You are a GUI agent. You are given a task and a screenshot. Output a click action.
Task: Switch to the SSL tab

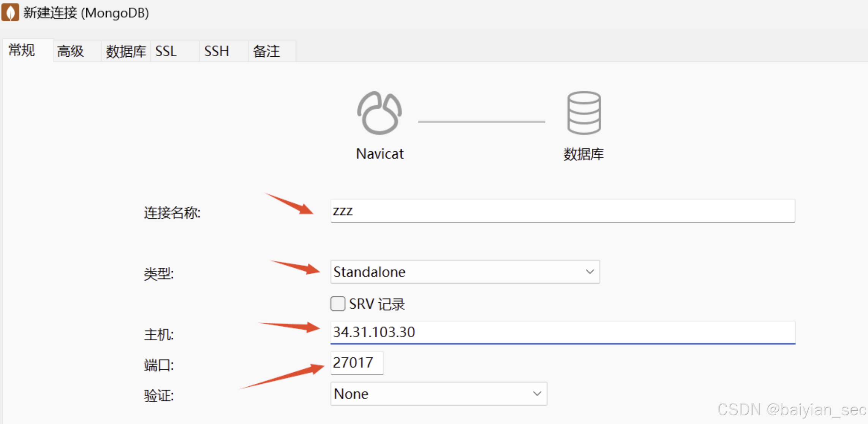click(166, 51)
